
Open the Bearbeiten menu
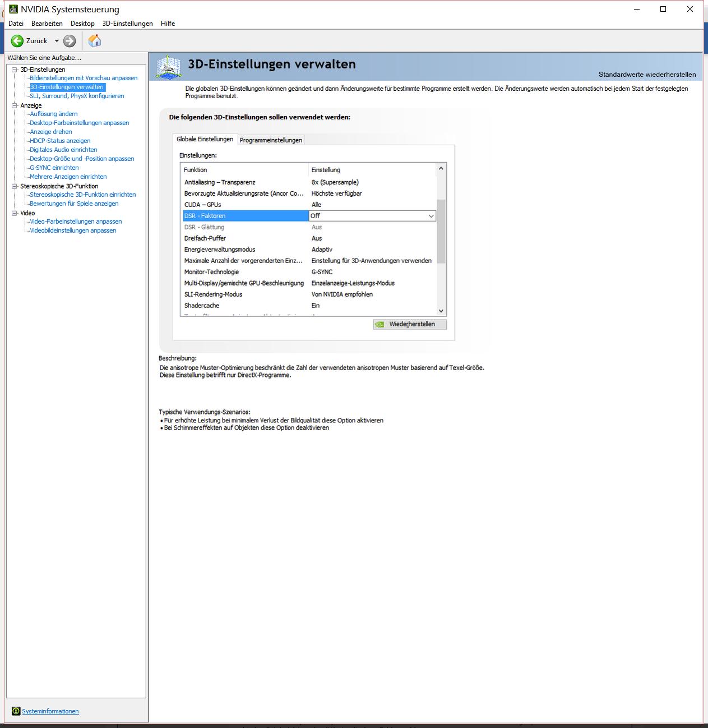47,24
